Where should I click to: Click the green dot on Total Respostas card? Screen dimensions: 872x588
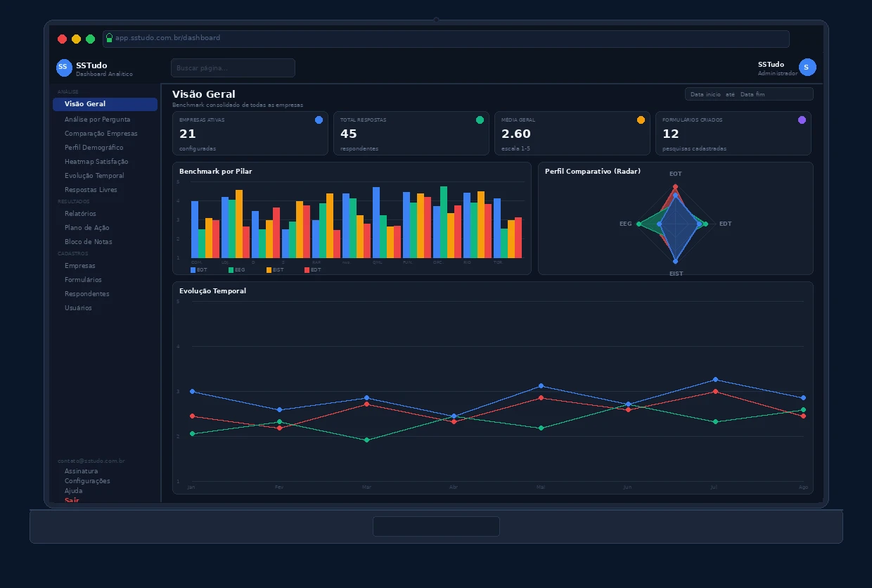pos(480,120)
